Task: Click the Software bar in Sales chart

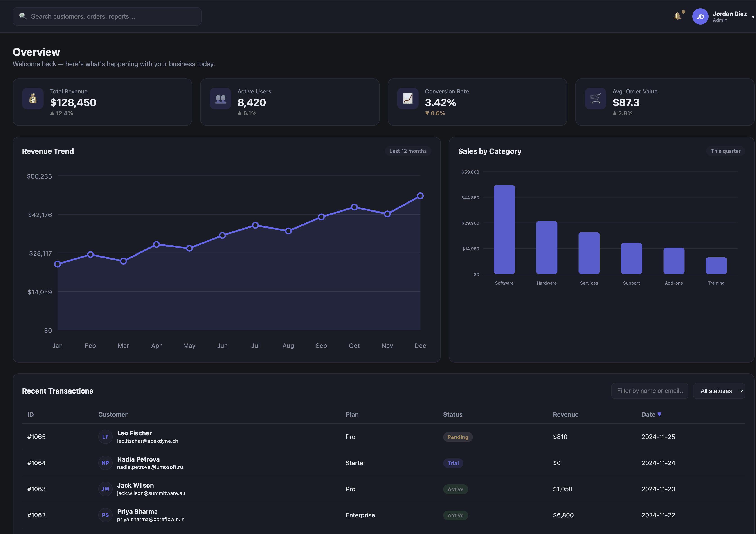Action: point(504,230)
